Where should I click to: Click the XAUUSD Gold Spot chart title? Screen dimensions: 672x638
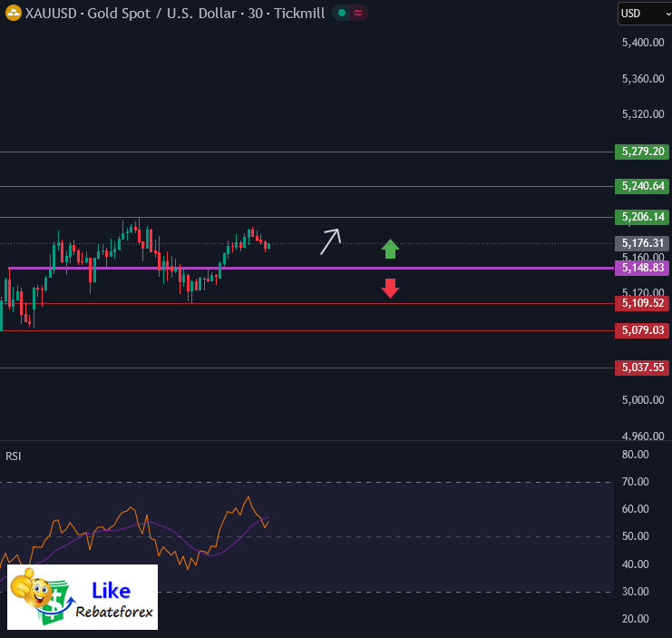point(175,14)
